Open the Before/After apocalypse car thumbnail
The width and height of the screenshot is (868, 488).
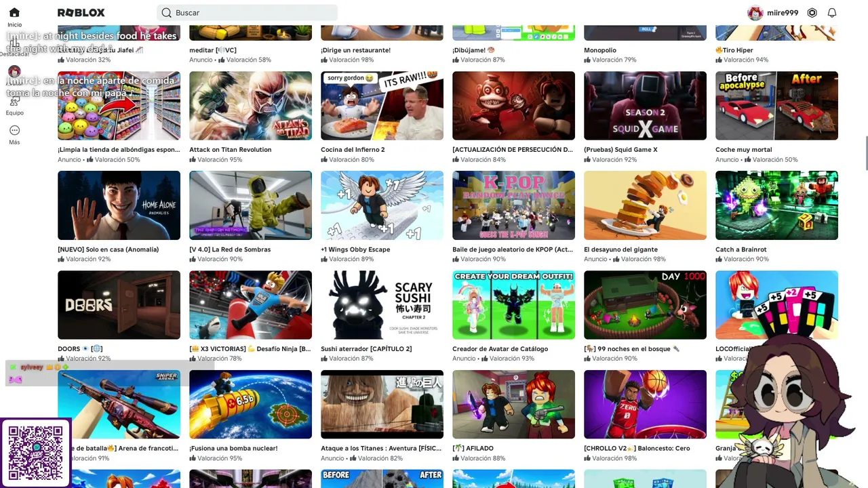click(776, 106)
